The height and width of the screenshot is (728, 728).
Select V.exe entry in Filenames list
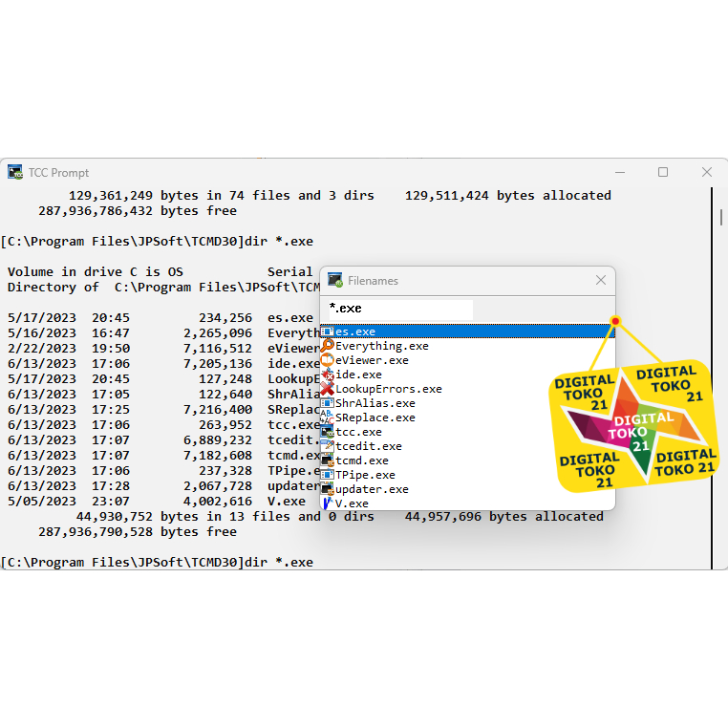[x=467, y=503]
